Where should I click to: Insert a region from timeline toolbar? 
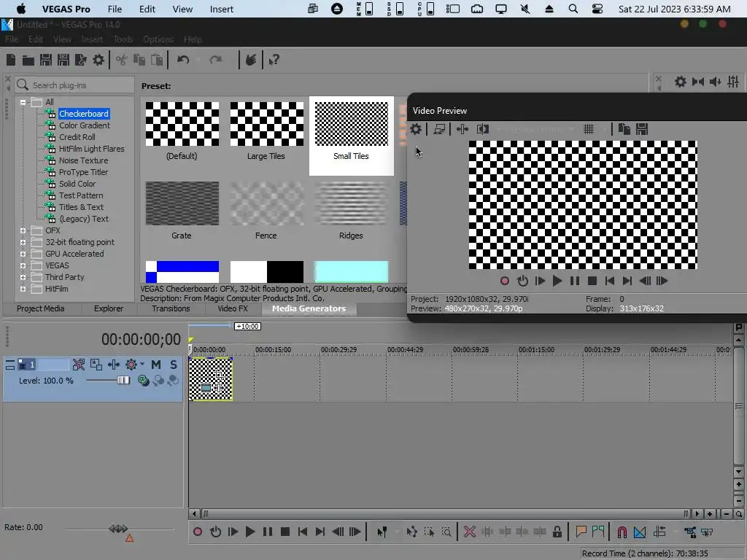pyautogui.click(x=598, y=532)
